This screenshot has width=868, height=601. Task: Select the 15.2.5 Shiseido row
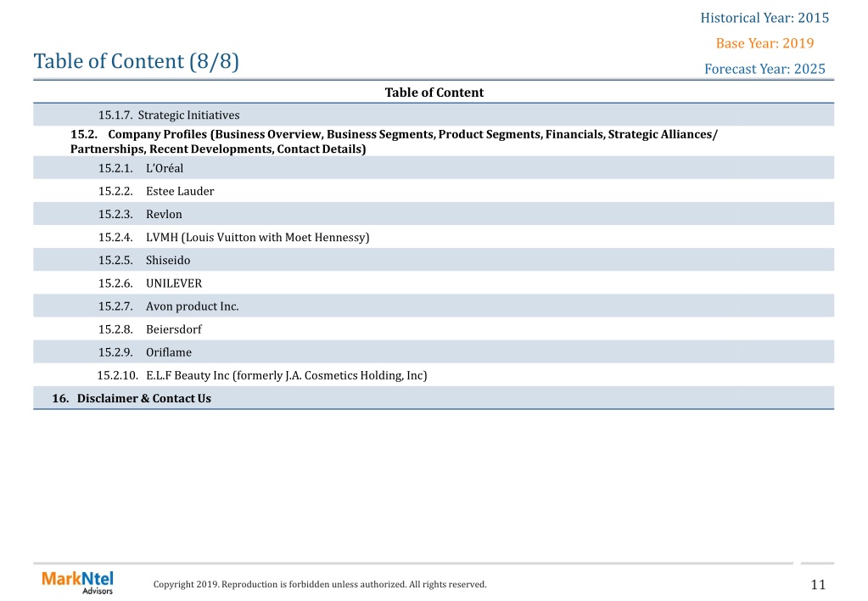pos(434,260)
